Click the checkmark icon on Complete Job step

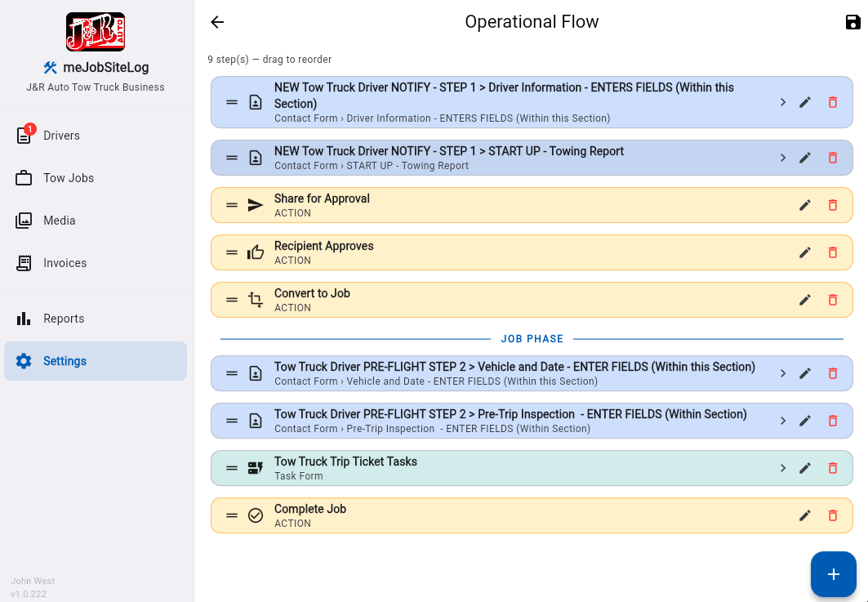[256, 515]
